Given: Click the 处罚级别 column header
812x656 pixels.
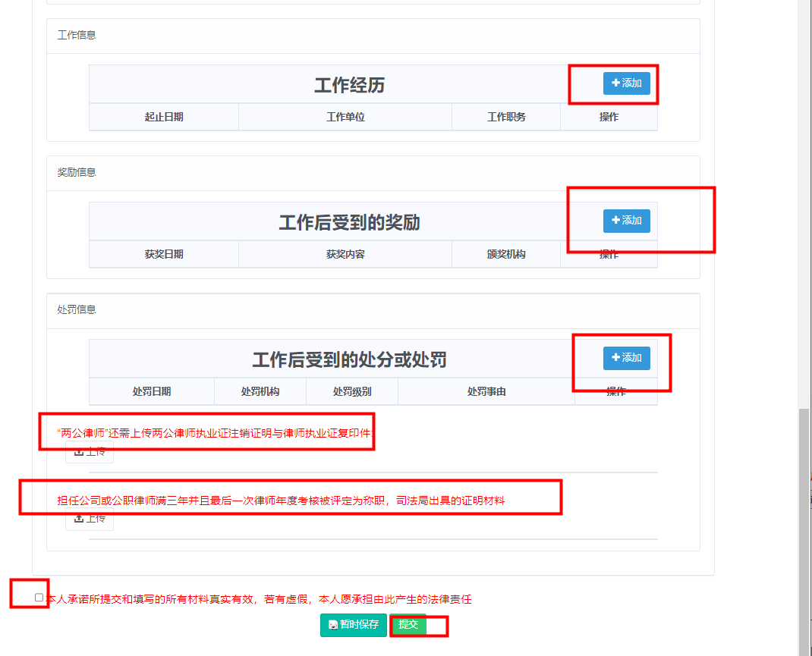Looking at the screenshot, I should tap(352, 391).
